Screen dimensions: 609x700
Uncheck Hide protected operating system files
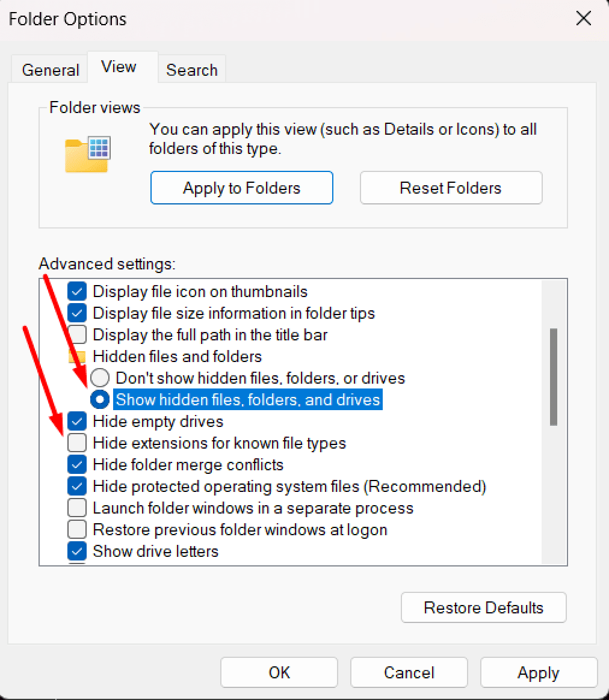[x=77, y=486]
